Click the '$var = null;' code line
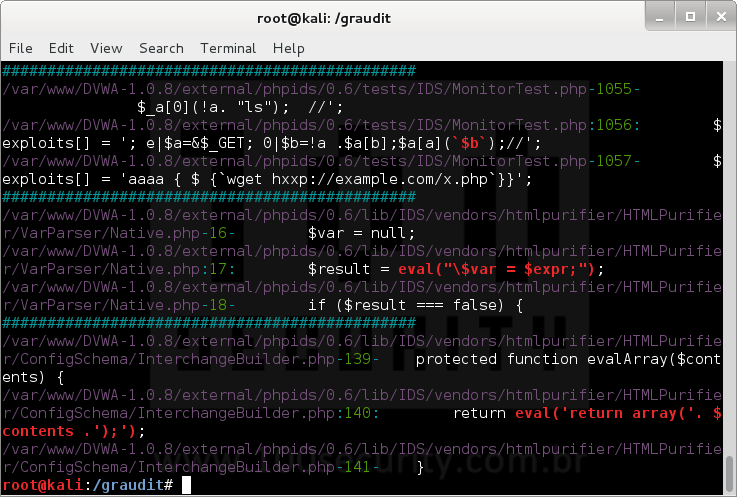The image size is (737, 497). click(x=361, y=233)
